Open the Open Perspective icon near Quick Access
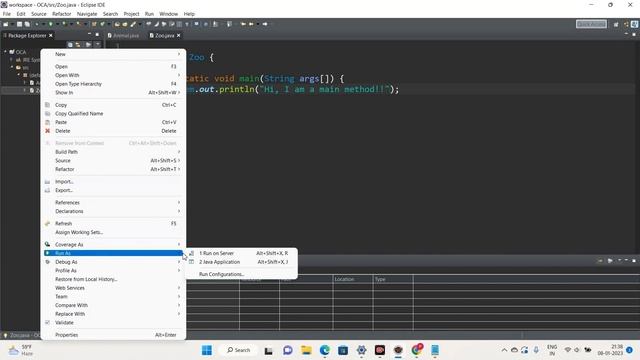This screenshot has height=360, width=640. pyautogui.click(x=616, y=24)
